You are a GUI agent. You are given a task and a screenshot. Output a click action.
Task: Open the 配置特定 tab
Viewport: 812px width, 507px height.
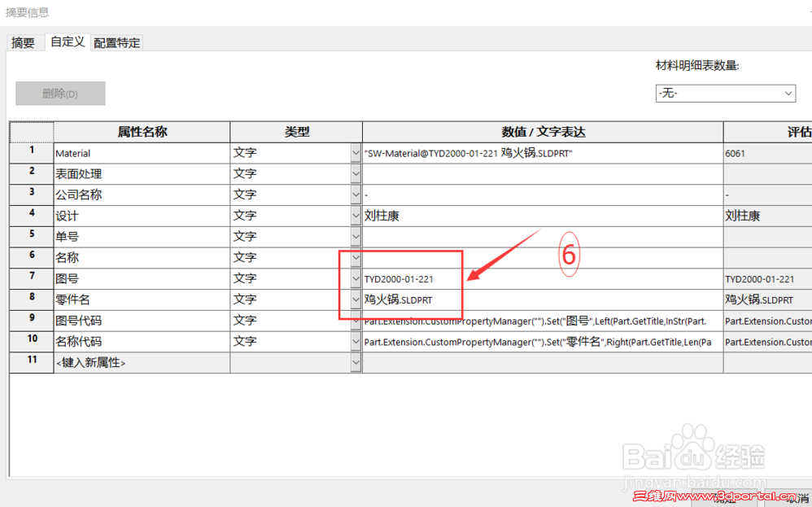[117, 42]
